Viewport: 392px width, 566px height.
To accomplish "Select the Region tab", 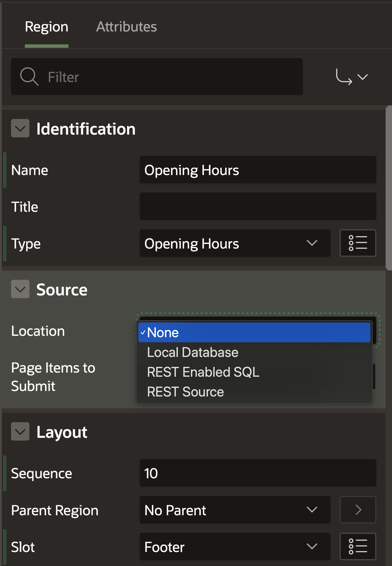I will [46, 26].
